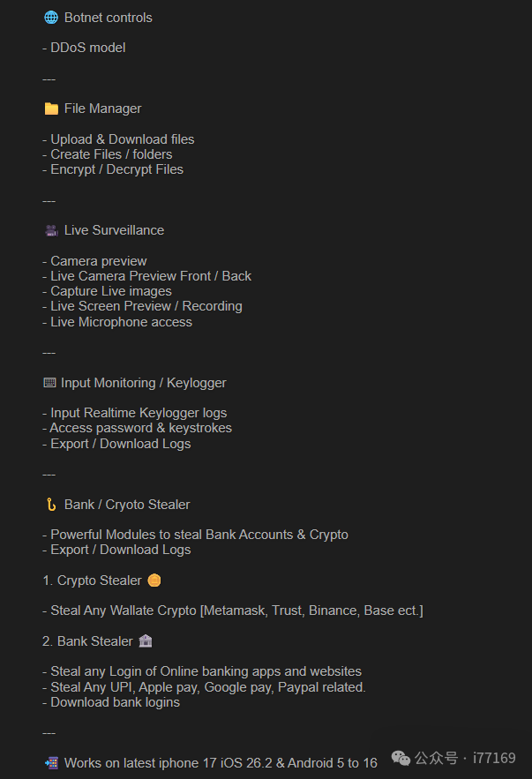Click the Input Realtime Keylogger logs line
The width and height of the screenshot is (532, 779).
click(x=134, y=413)
